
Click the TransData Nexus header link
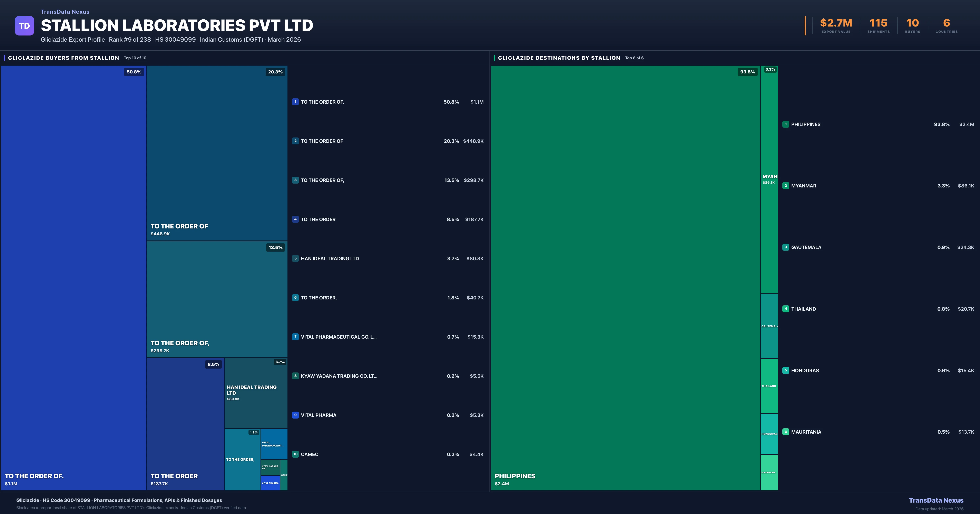[x=65, y=12]
